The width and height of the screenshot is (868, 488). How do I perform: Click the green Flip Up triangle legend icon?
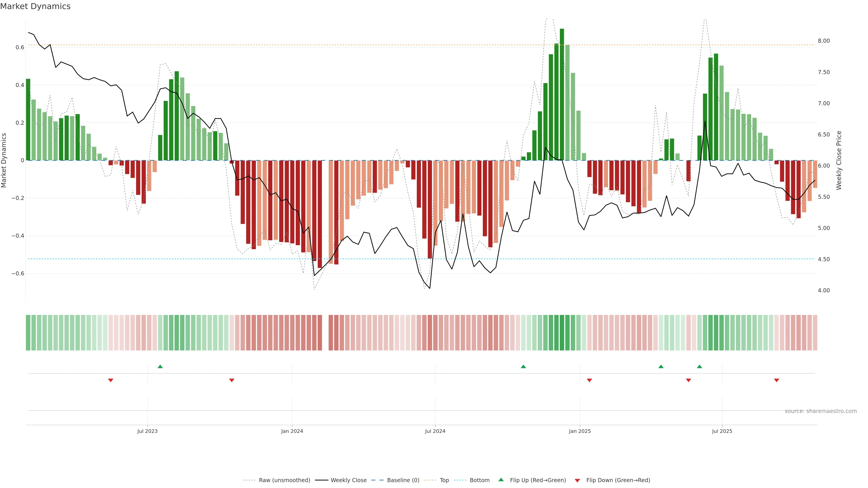[x=501, y=480]
